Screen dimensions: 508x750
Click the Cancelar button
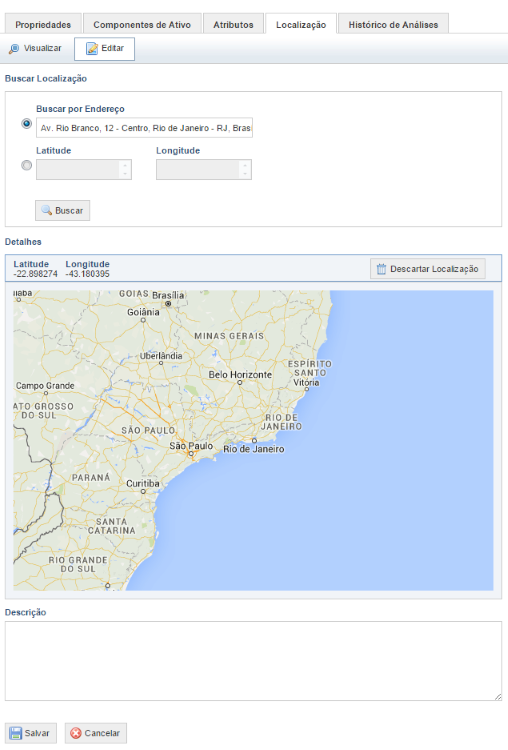click(x=96, y=733)
